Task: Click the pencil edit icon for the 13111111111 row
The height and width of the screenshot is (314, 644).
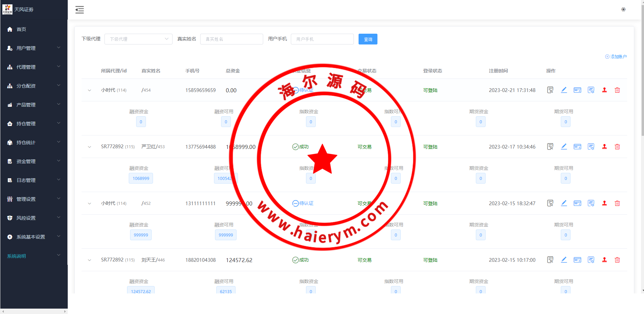Action: [563, 203]
